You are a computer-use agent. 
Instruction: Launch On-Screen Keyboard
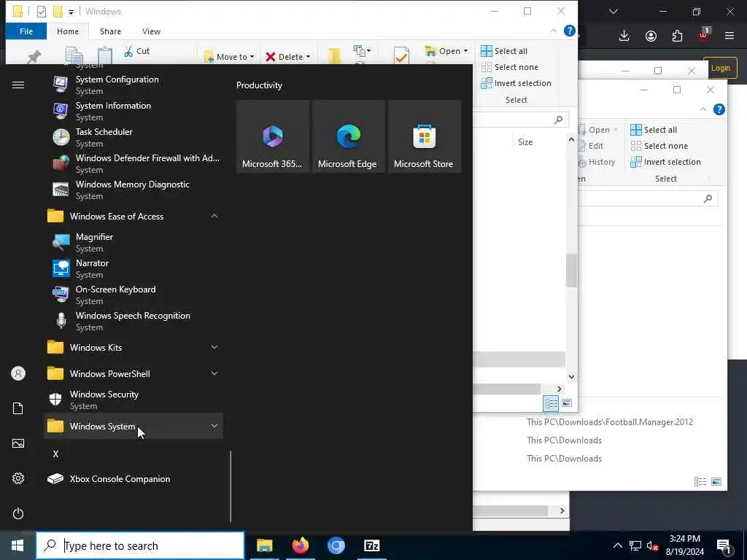[x=133, y=295]
